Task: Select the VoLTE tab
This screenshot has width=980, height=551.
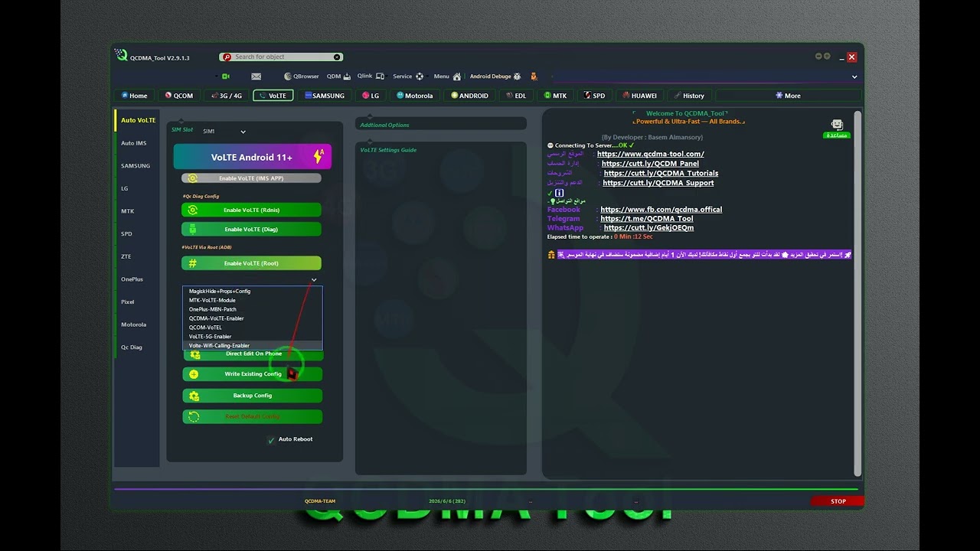Action: tap(273, 96)
